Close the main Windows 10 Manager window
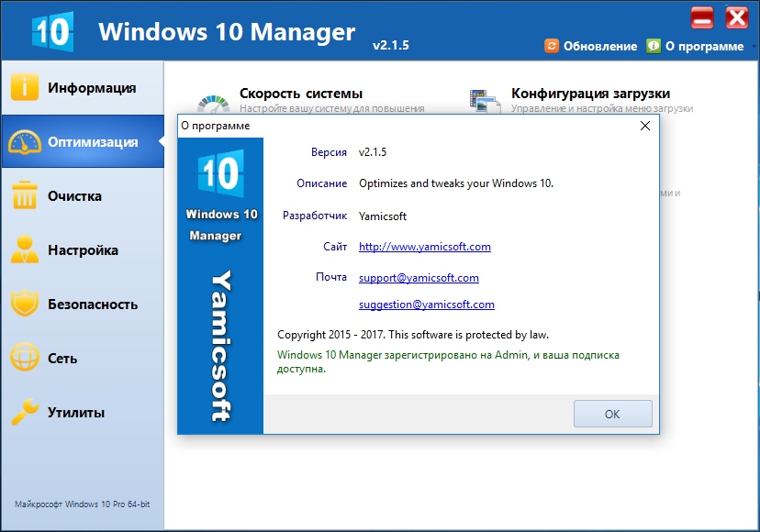 point(737,18)
